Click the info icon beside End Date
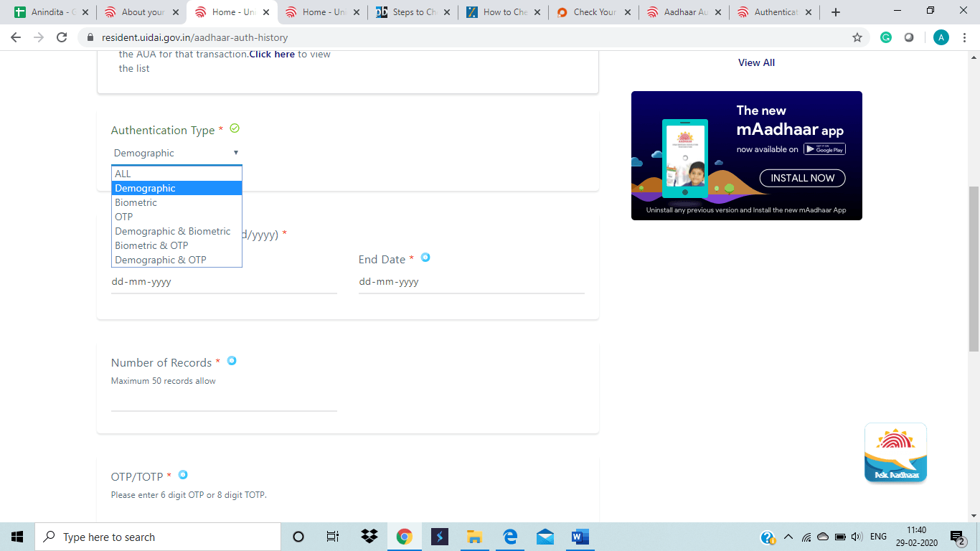 (425, 258)
